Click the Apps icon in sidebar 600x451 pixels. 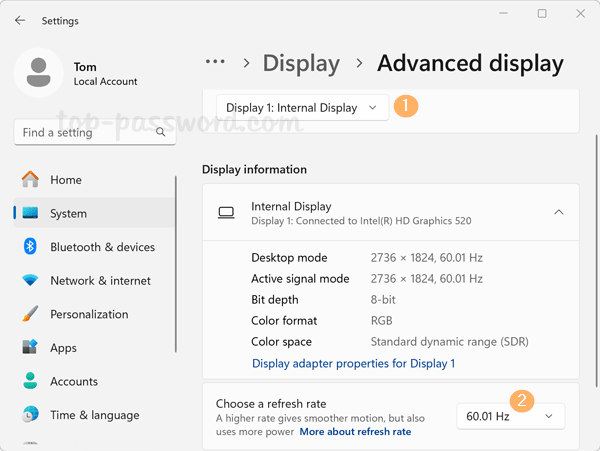point(30,348)
